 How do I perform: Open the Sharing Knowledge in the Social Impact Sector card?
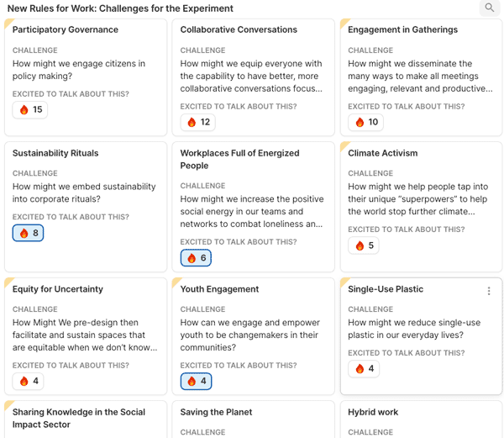(79, 418)
